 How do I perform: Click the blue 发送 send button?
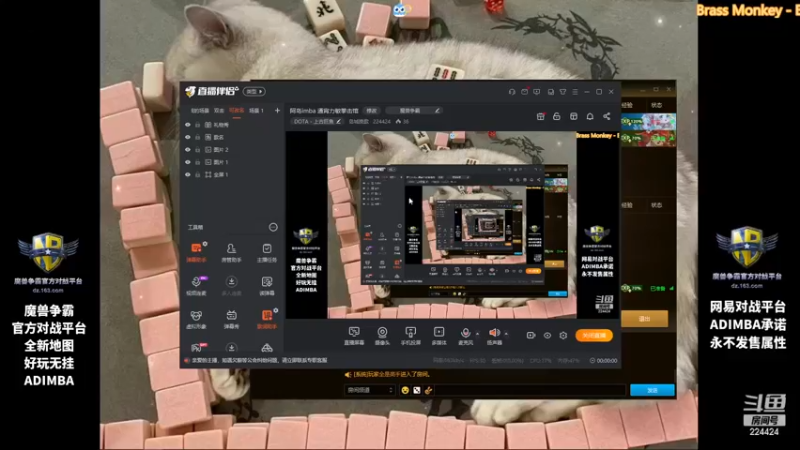[652, 390]
